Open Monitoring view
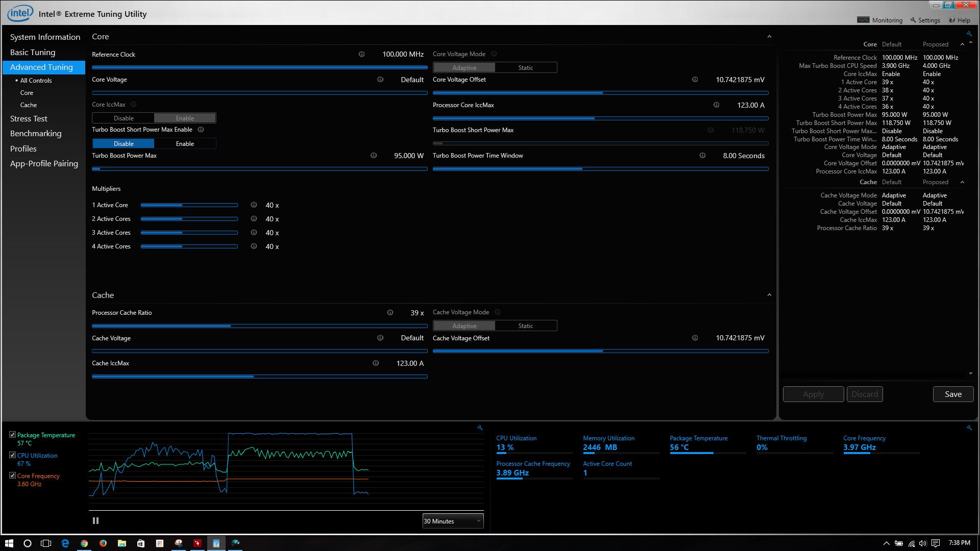The height and width of the screenshot is (551, 980). [x=880, y=20]
